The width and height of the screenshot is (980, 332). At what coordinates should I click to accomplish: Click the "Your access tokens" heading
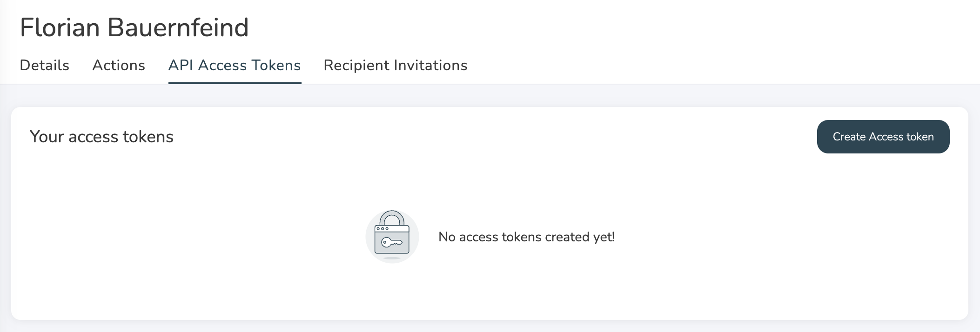click(x=101, y=137)
